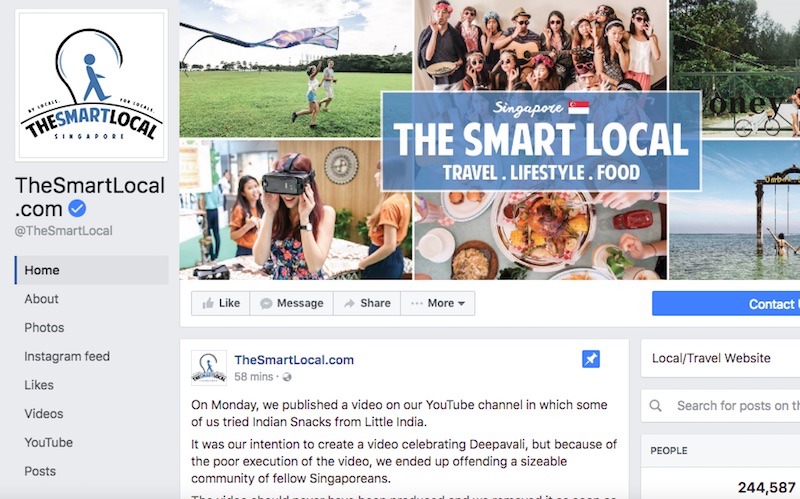Go to the About section
The width and height of the screenshot is (800, 499).
[x=41, y=299]
